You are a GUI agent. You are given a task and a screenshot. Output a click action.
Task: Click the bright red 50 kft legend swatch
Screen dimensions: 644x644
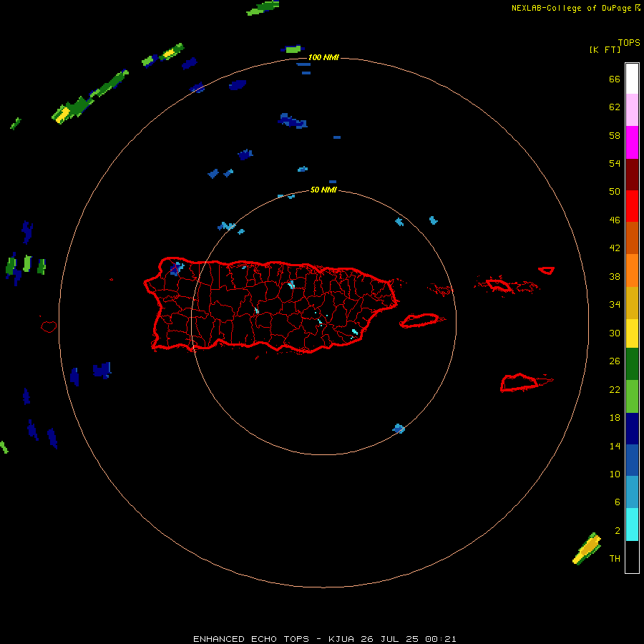pos(632,206)
